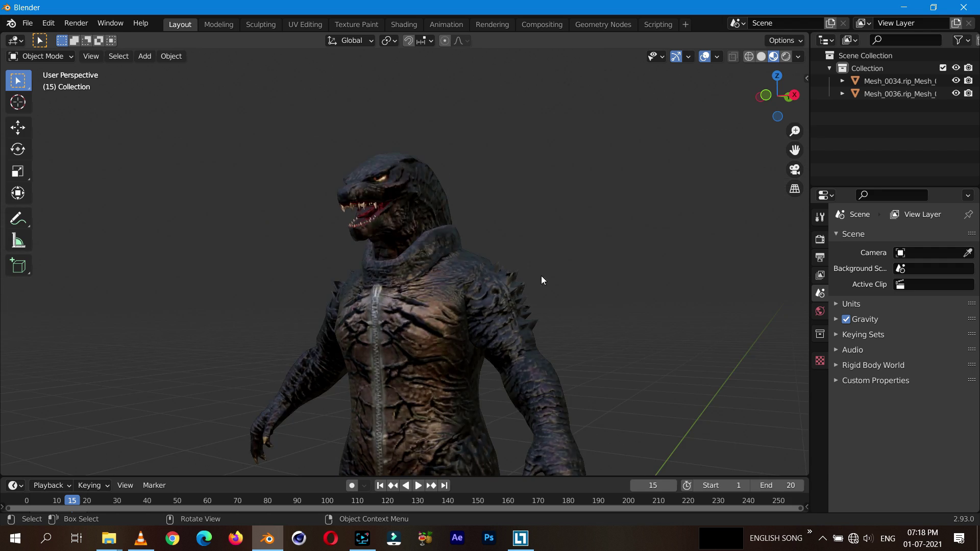The image size is (980, 551).
Task: Switch to wireframe viewport shading
Action: (749, 57)
